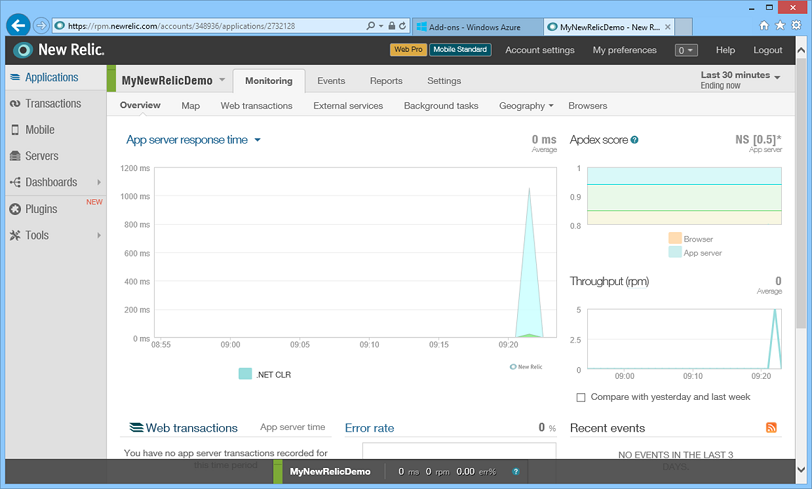Viewport: 812px width, 489px height.
Task: Switch to the Reports tab
Action: (x=386, y=81)
